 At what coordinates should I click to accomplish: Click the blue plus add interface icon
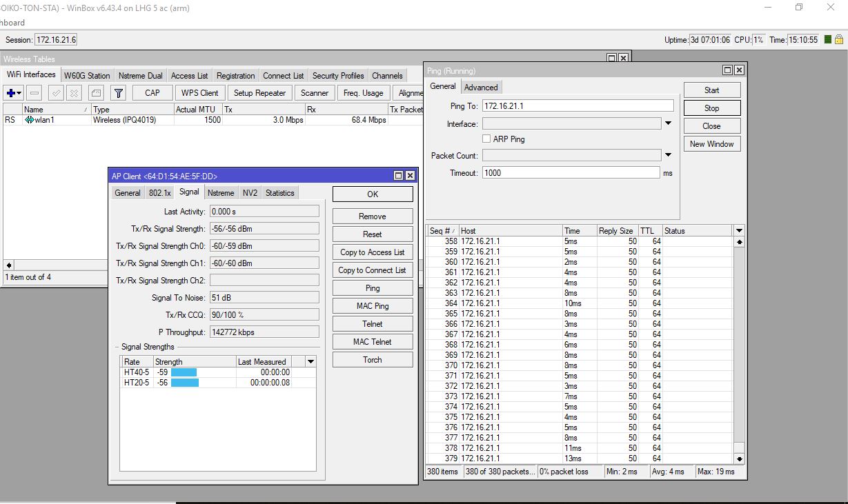tap(12, 93)
